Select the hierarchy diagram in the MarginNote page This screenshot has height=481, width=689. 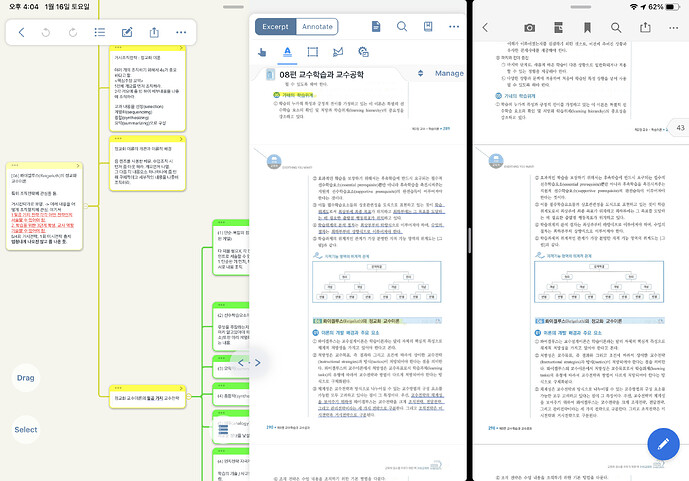377,282
